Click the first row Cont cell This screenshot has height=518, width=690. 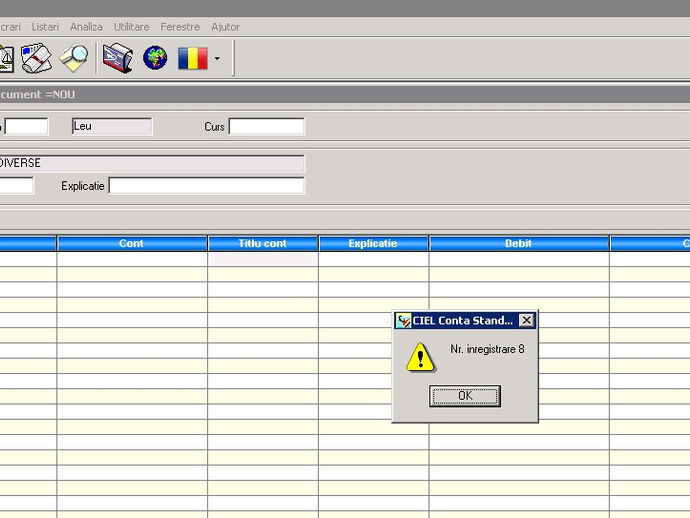click(132, 259)
